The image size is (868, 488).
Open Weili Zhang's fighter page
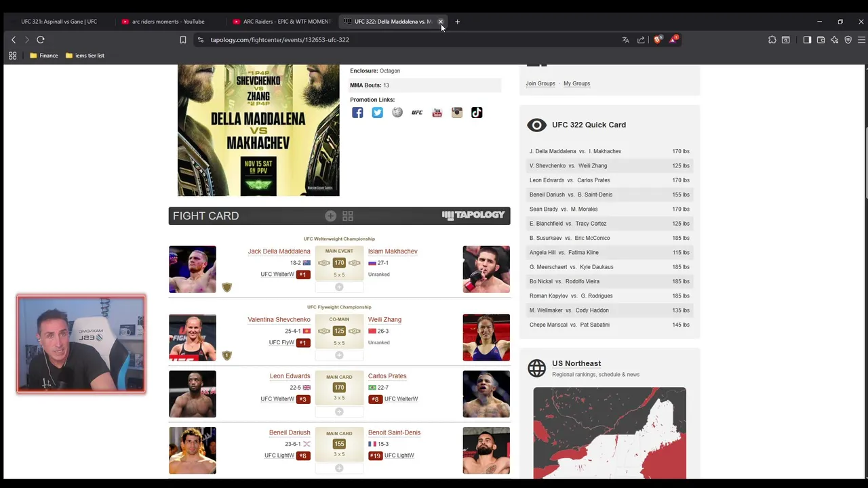(x=384, y=320)
